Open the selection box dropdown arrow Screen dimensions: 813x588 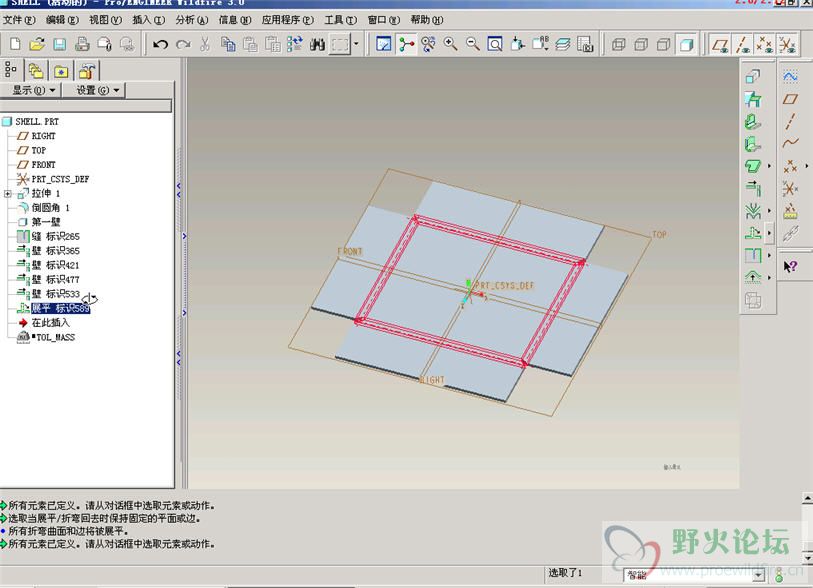pos(356,45)
